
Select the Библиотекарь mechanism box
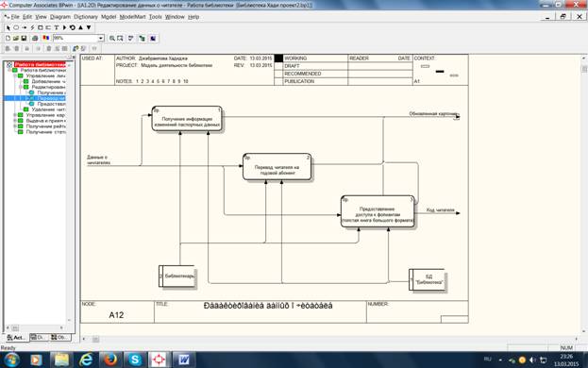click(x=177, y=276)
